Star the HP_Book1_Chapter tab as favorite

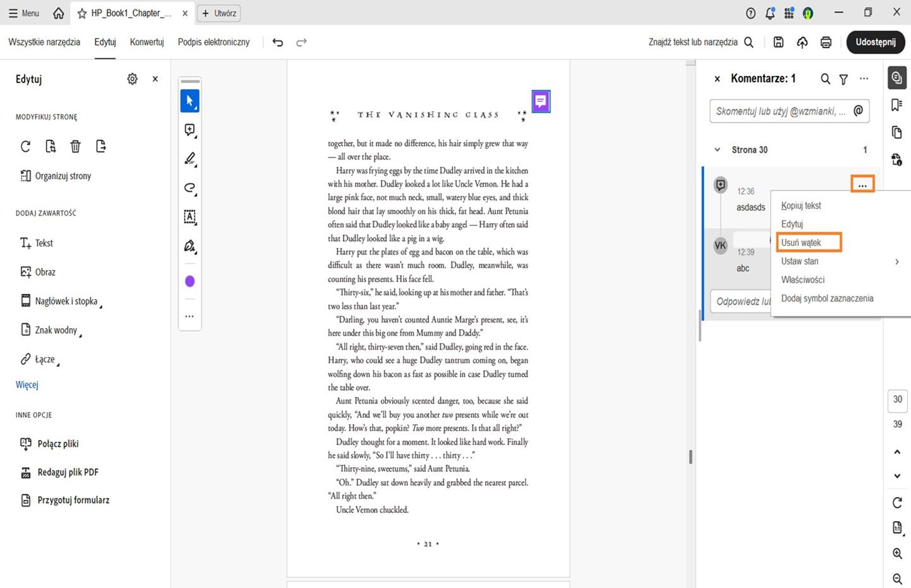pyautogui.click(x=82, y=13)
